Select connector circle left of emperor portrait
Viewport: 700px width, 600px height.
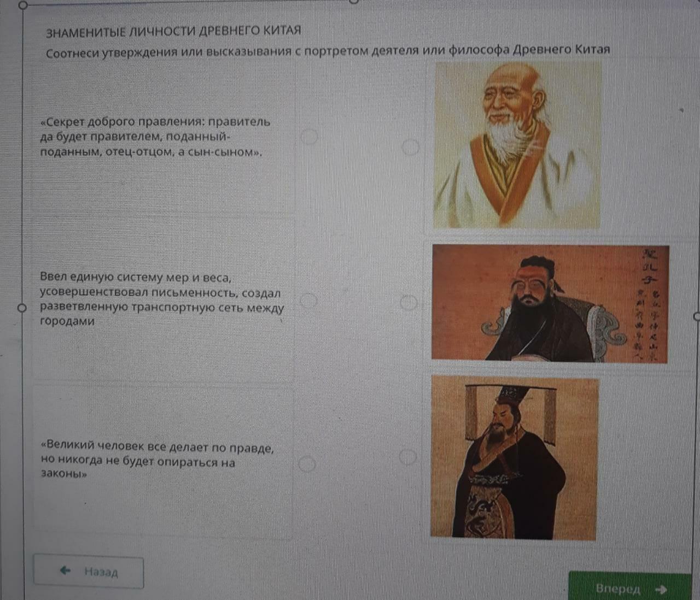tap(407, 457)
